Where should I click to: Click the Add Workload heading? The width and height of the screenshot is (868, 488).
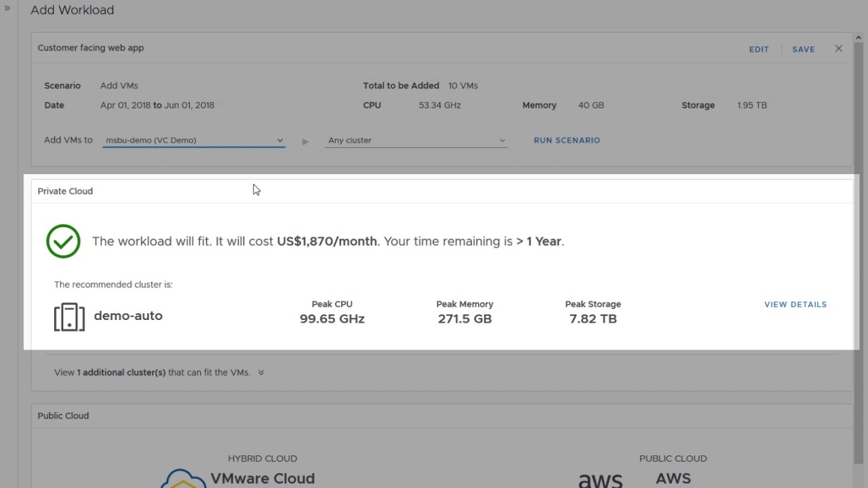[x=72, y=9]
